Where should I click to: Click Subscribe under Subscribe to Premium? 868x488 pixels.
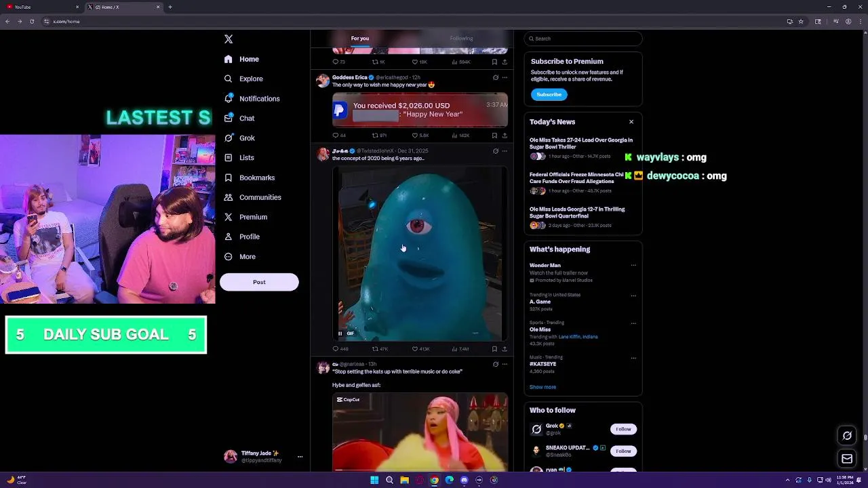coord(549,94)
